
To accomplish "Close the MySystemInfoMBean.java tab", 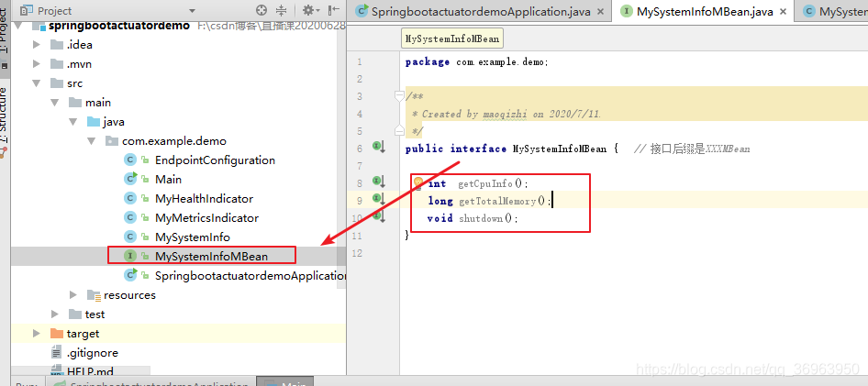I will pyautogui.click(x=784, y=12).
